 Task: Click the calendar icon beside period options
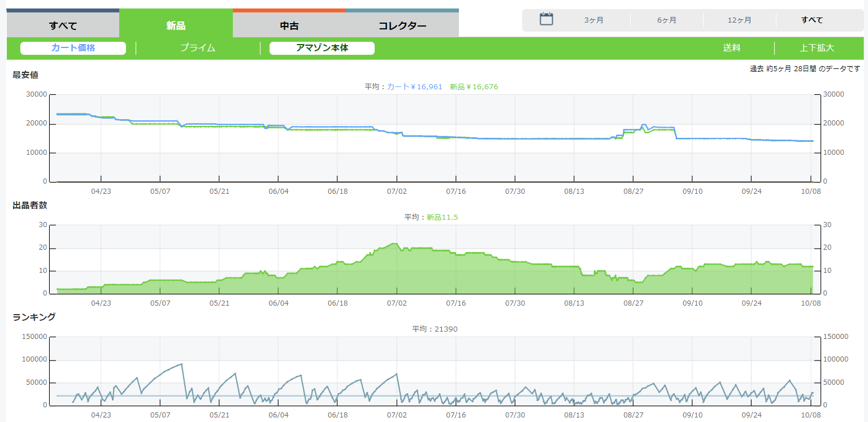coord(546,20)
